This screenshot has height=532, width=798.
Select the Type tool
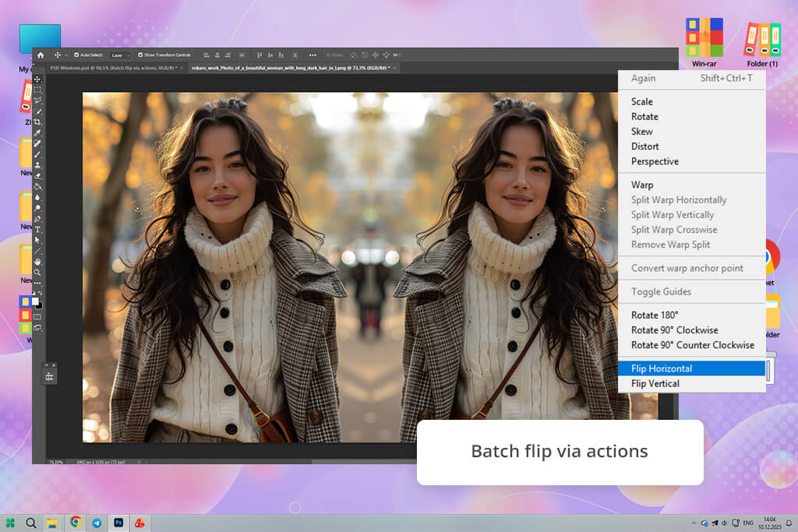[37, 229]
